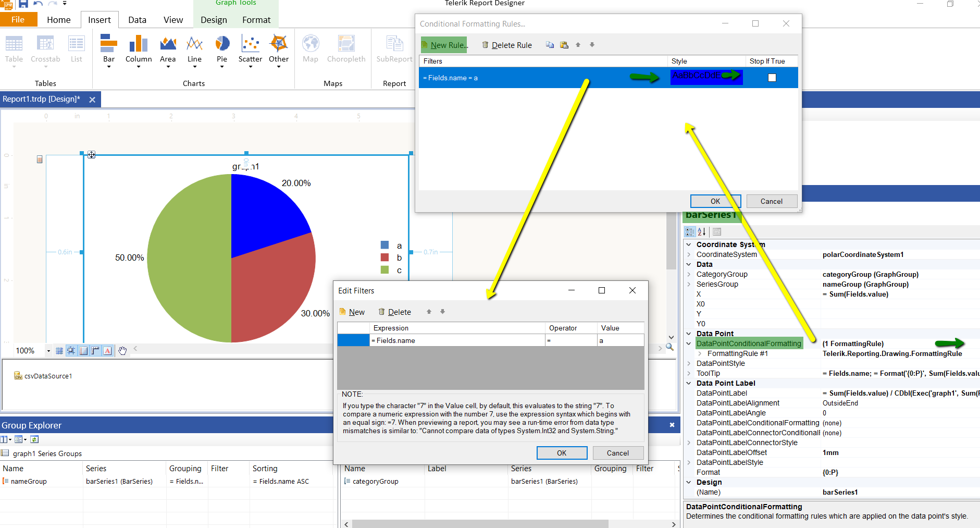Click the Fields.name expression cell
The width and height of the screenshot is (980, 528).
pos(457,340)
